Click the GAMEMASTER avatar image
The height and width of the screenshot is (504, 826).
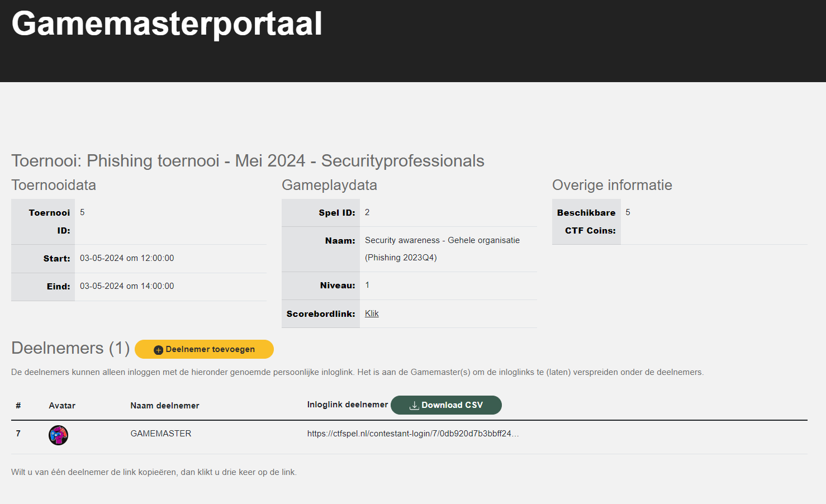pos(58,435)
